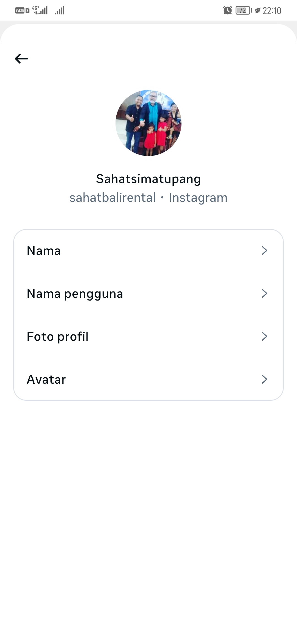Screen dimensions: 297x644
Task: Tap the battery level indicator
Action: coord(243,10)
